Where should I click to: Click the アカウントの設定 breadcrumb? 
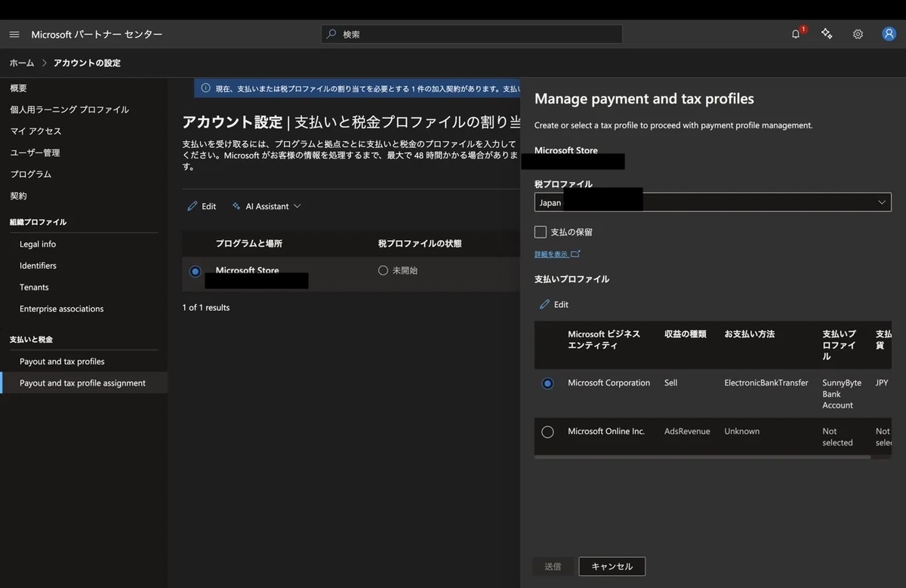coord(87,63)
